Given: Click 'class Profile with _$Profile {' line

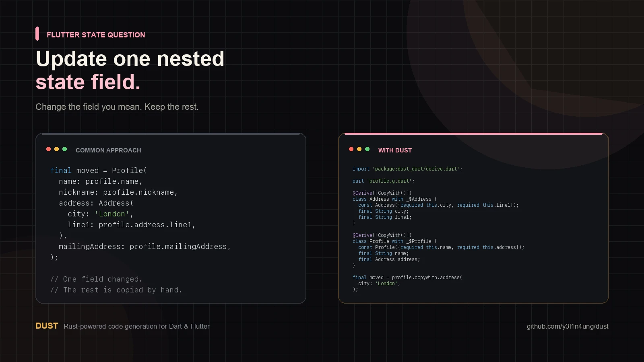Looking at the screenshot, I should [x=395, y=241].
